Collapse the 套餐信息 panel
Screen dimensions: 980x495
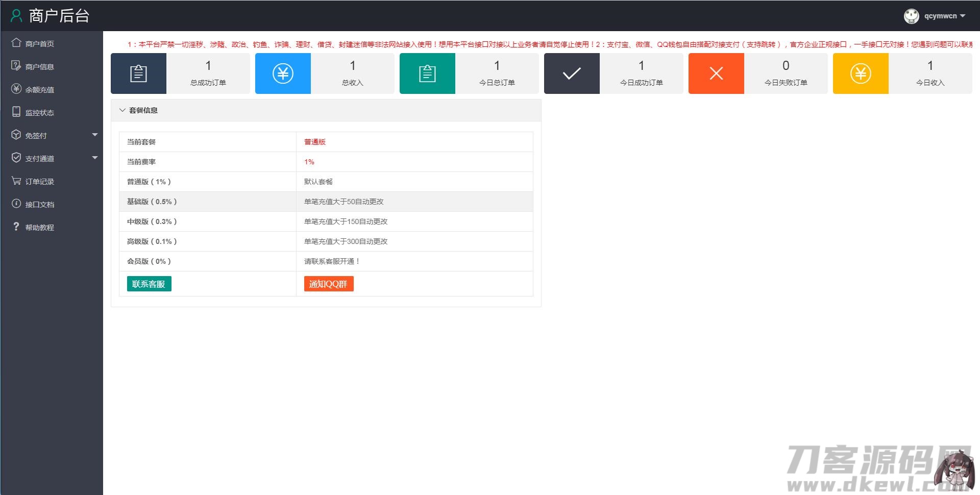(122, 110)
